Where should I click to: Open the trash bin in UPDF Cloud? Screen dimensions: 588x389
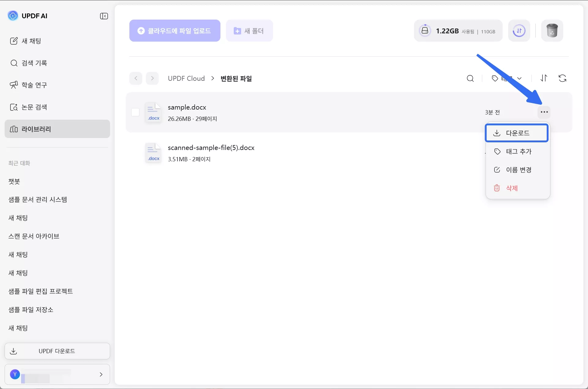tap(552, 31)
